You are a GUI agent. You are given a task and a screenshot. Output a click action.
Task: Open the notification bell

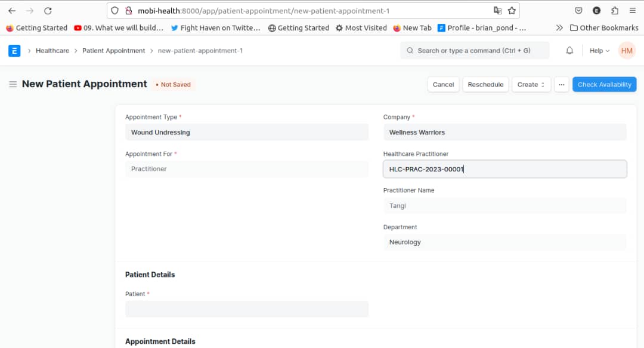coord(569,51)
